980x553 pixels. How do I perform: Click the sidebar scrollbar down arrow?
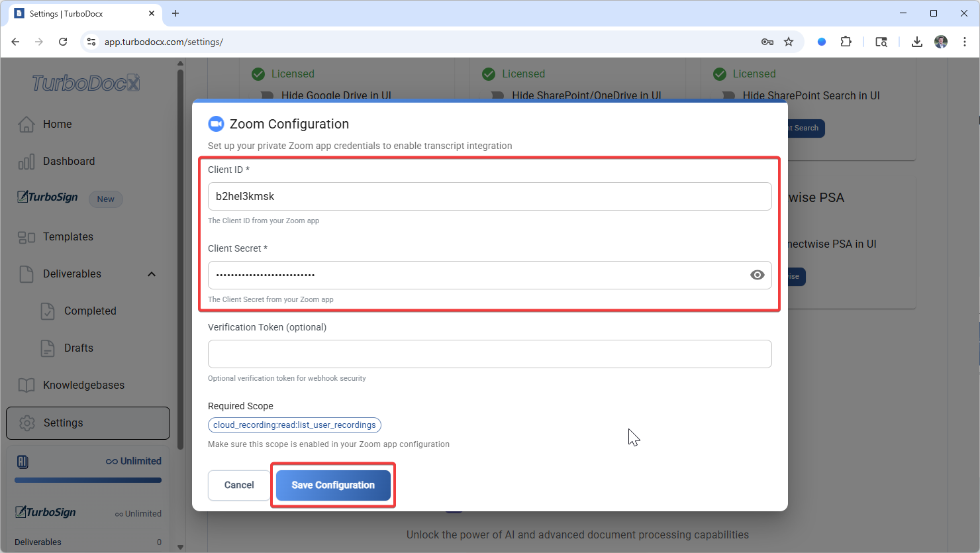pyautogui.click(x=180, y=548)
